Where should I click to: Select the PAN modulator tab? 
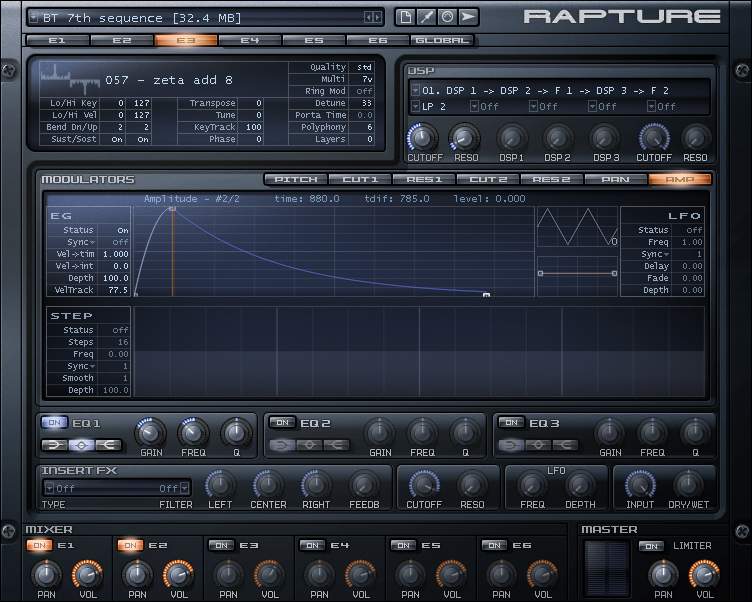pyautogui.click(x=616, y=179)
